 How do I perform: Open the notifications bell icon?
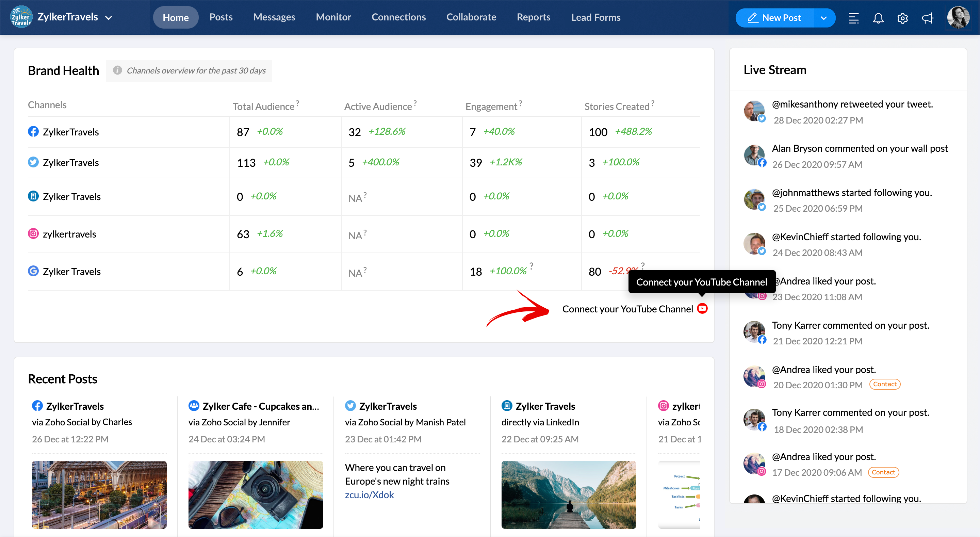[x=878, y=18]
